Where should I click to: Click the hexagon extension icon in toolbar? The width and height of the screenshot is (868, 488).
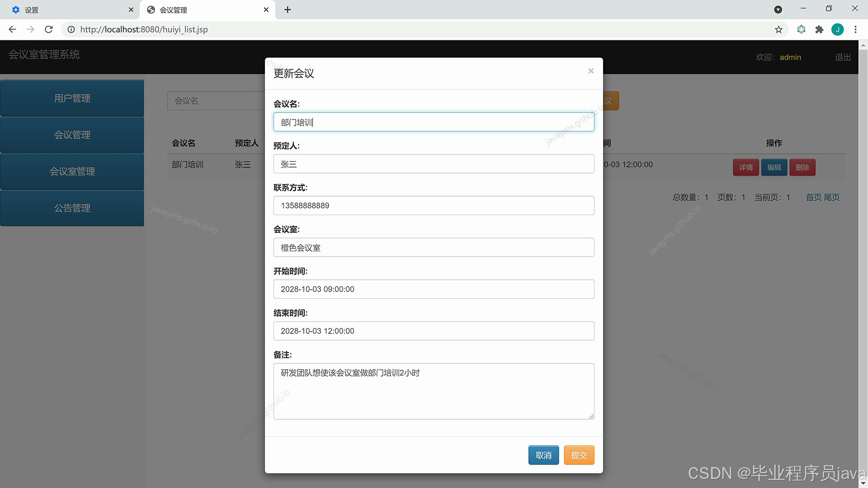coord(801,29)
